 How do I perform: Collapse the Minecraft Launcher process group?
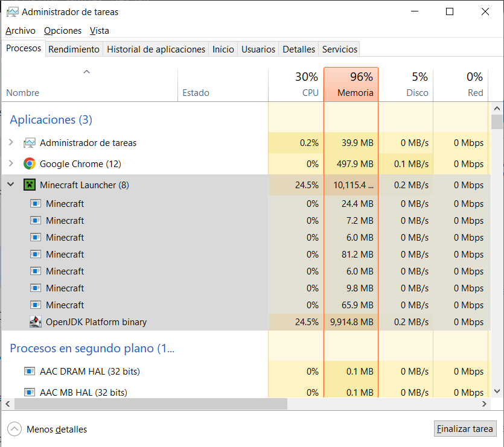pos(11,185)
